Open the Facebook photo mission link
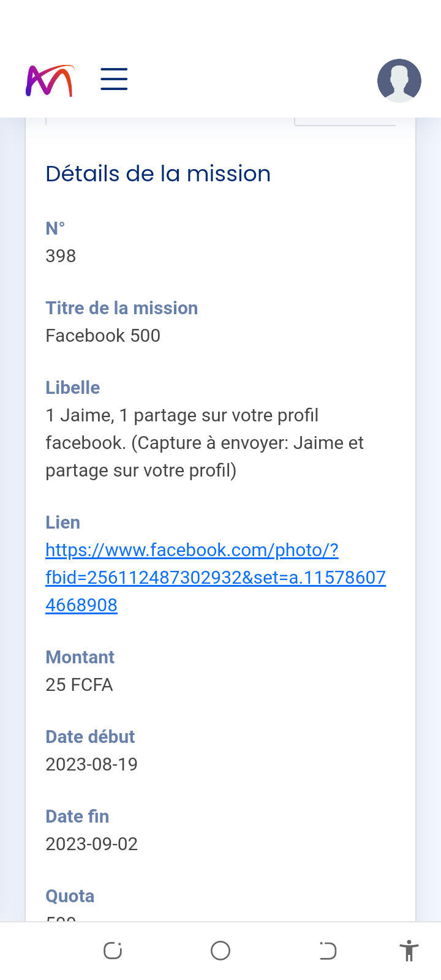The height and width of the screenshot is (980, 441). tap(215, 577)
